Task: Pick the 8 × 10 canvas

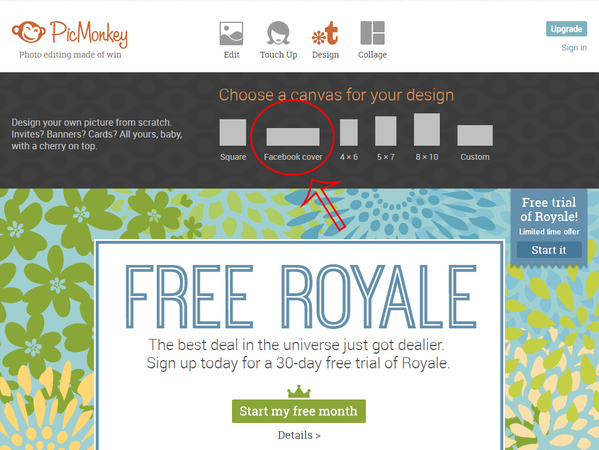Action: point(427,129)
